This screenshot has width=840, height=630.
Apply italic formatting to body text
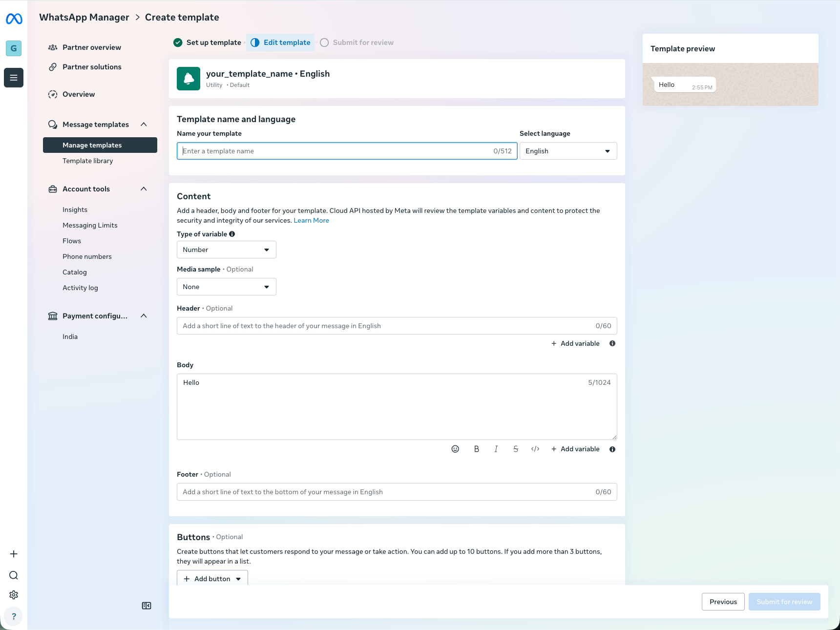(496, 449)
